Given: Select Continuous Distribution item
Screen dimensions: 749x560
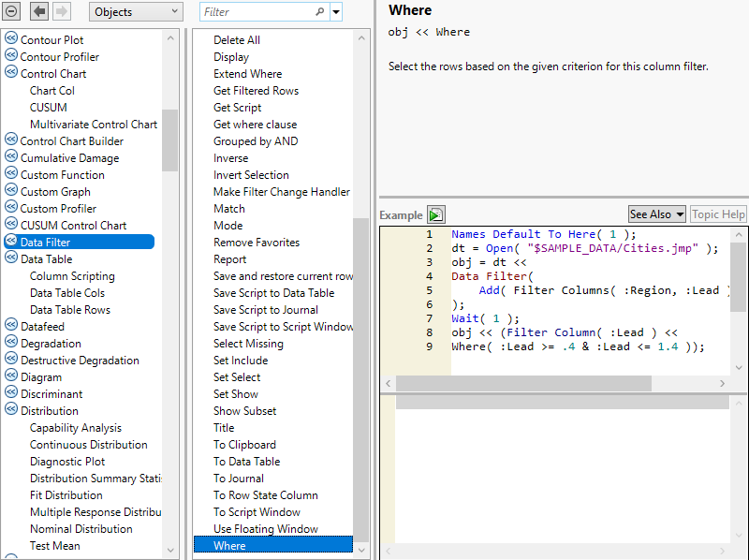Looking at the screenshot, I should click(88, 445).
